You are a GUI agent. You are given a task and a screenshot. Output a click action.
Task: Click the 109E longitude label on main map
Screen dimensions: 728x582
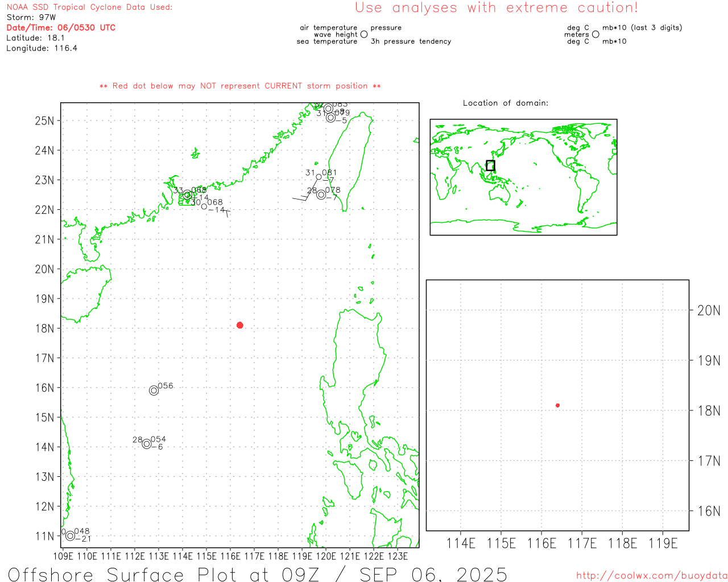(x=63, y=556)
